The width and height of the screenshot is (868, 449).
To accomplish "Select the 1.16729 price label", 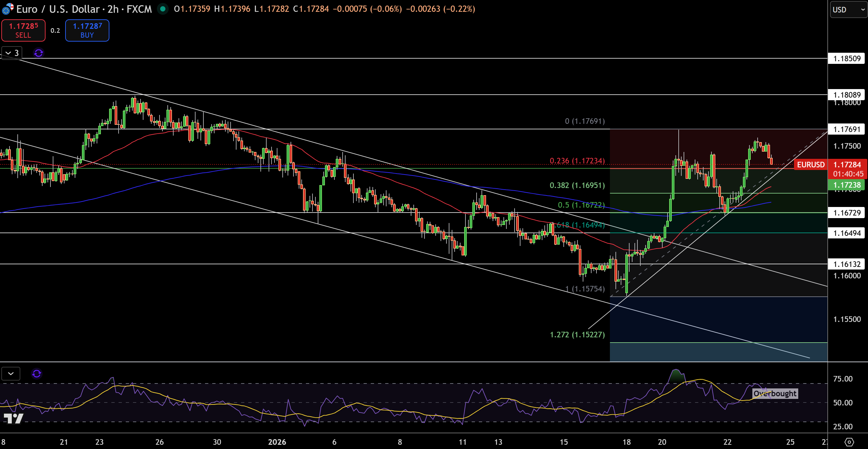I will click(846, 213).
